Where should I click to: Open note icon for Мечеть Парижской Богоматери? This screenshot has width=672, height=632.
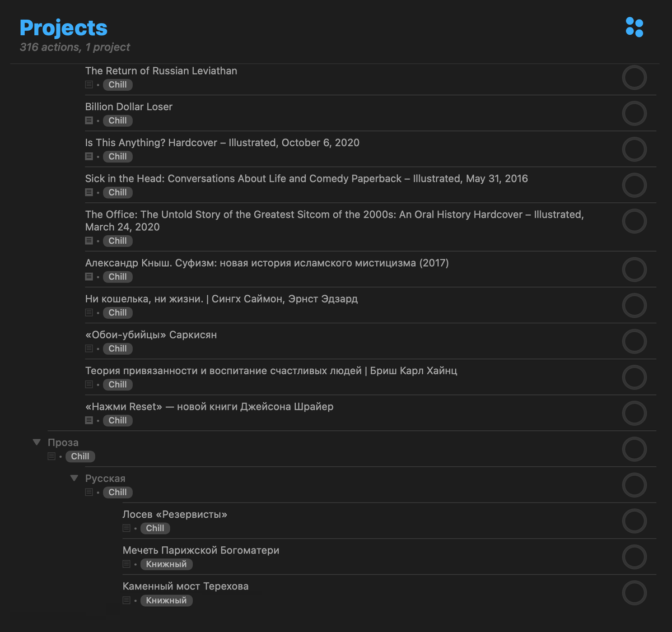pos(127,564)
